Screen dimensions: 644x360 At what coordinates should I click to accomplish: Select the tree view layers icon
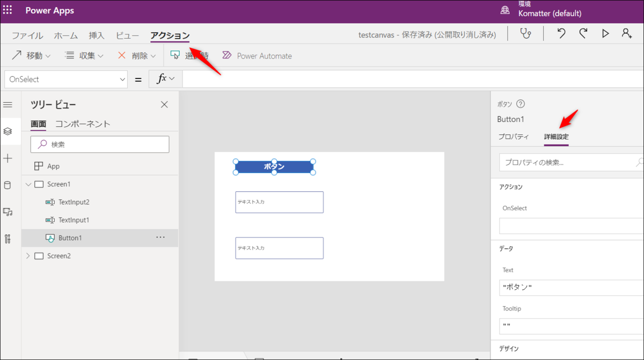click(8, 131)
